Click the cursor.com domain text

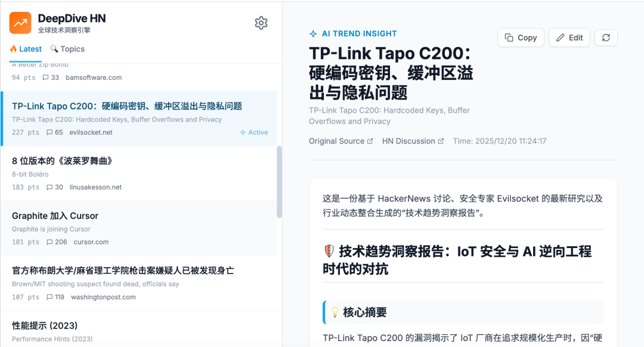[91, 242]
